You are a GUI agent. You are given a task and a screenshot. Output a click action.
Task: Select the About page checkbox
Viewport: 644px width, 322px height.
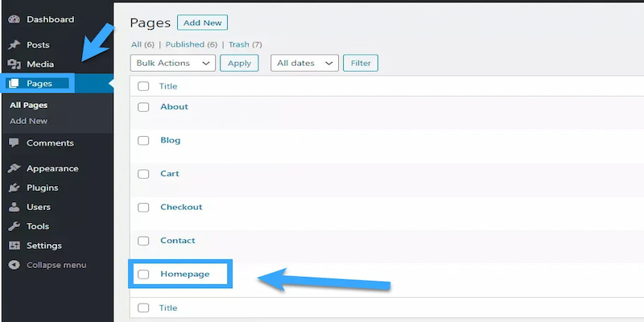click(x=143, y=107)
